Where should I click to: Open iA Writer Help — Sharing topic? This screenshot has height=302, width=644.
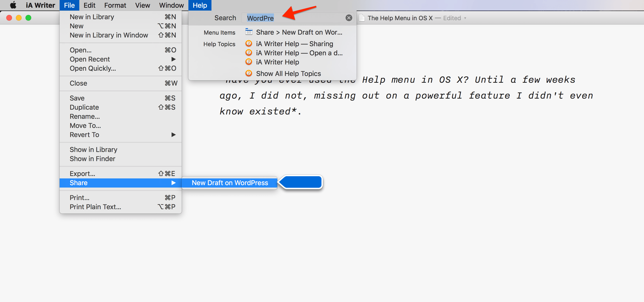click(294, 44)
